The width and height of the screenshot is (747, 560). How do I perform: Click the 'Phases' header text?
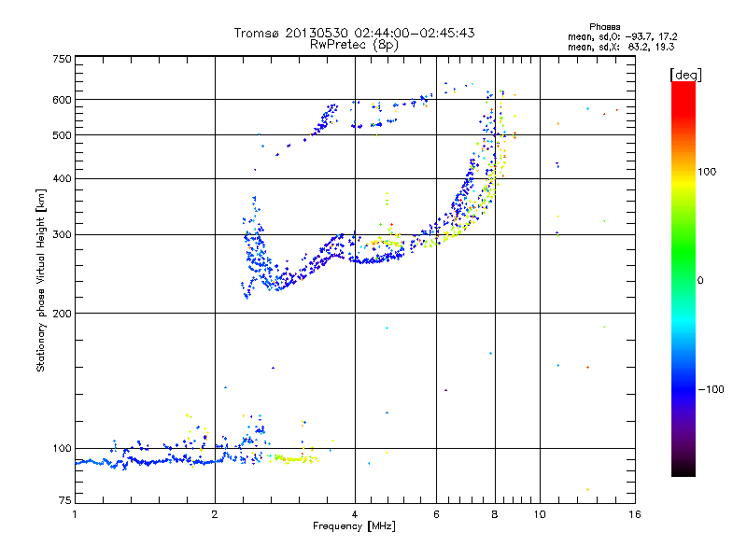coord(604,27)
